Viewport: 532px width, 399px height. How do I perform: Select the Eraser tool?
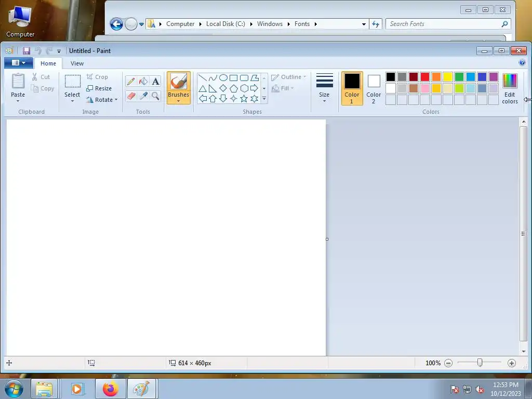[x=131, y=96]
